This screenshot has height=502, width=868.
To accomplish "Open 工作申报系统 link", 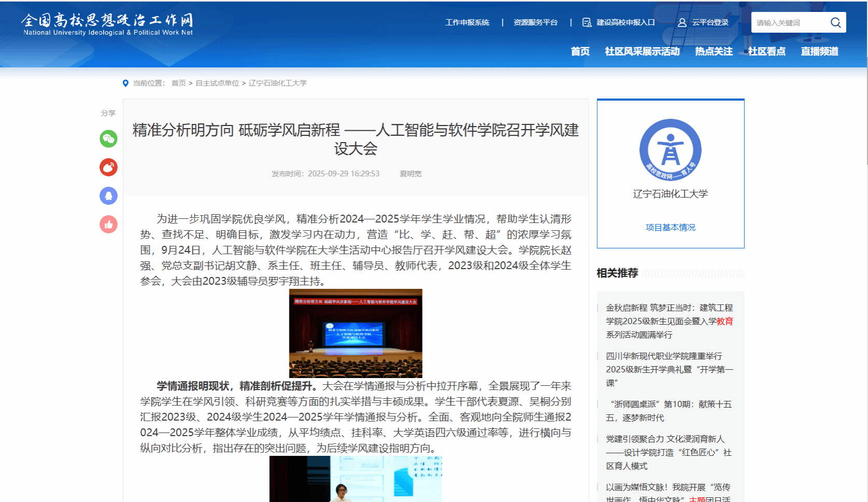I will point(467,23).
